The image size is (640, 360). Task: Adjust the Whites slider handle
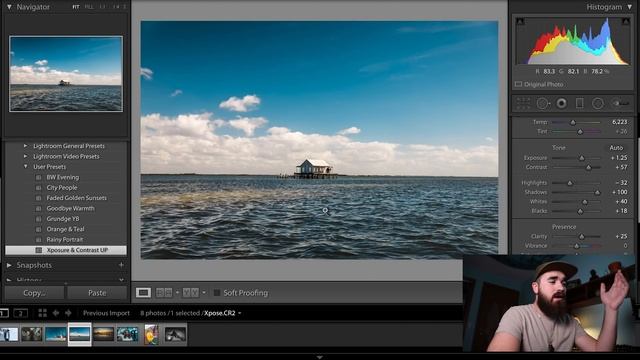[585, 202]
